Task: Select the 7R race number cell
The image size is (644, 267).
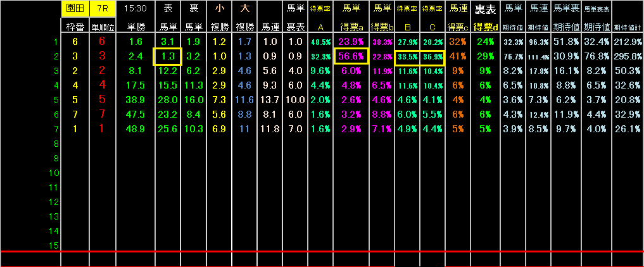Action: 103,9
